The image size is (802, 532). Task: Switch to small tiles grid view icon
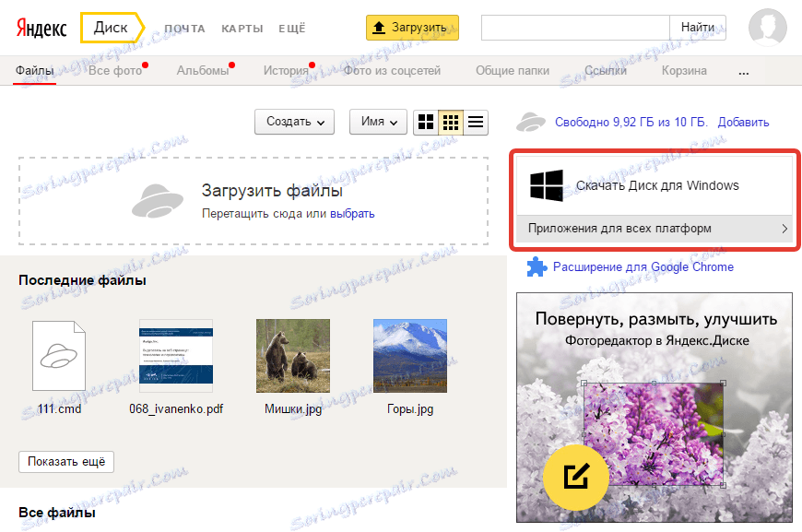(451, 123)
